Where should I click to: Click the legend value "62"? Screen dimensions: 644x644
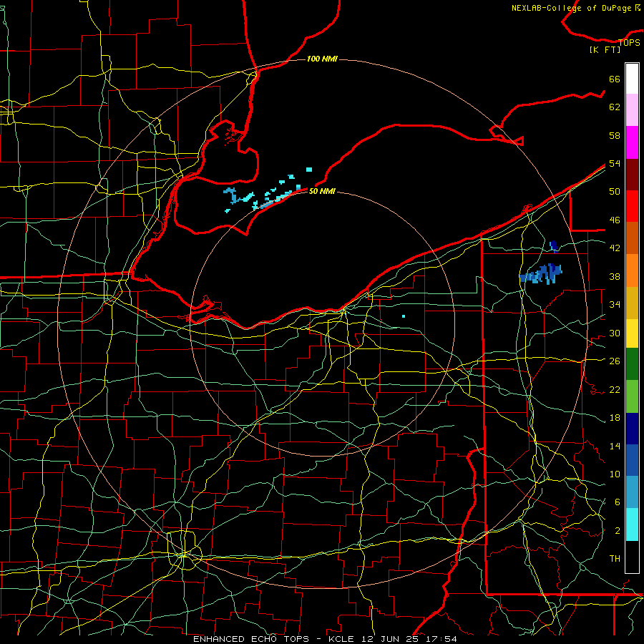tap(615, 107)
